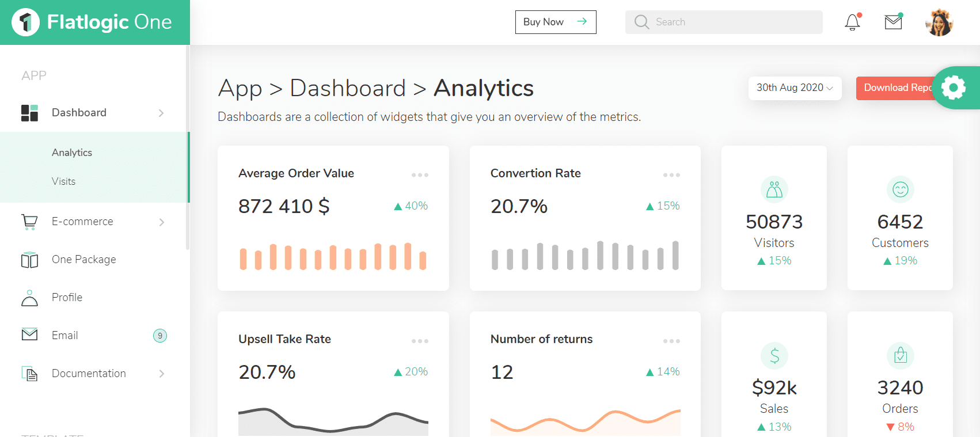980x437 pixels.
Task: Click the Customers smiley icon
Action: [900, 189]
